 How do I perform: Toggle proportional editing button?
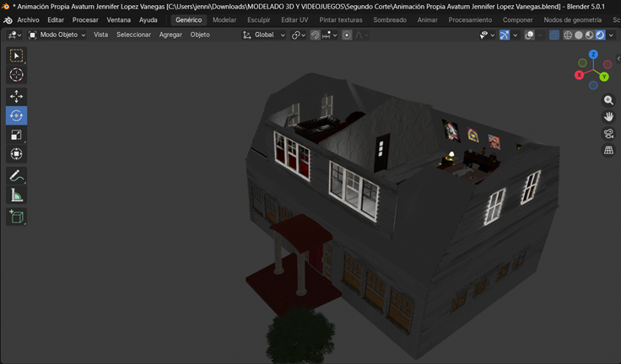347,35
